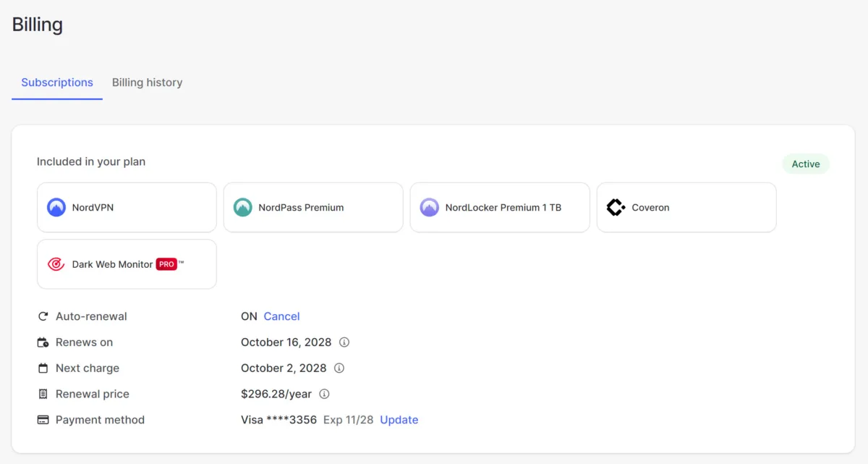Switch to the Subscriptions tab
Image resolution: width=868 pixels, height=464 pixels.
point(57,83)
